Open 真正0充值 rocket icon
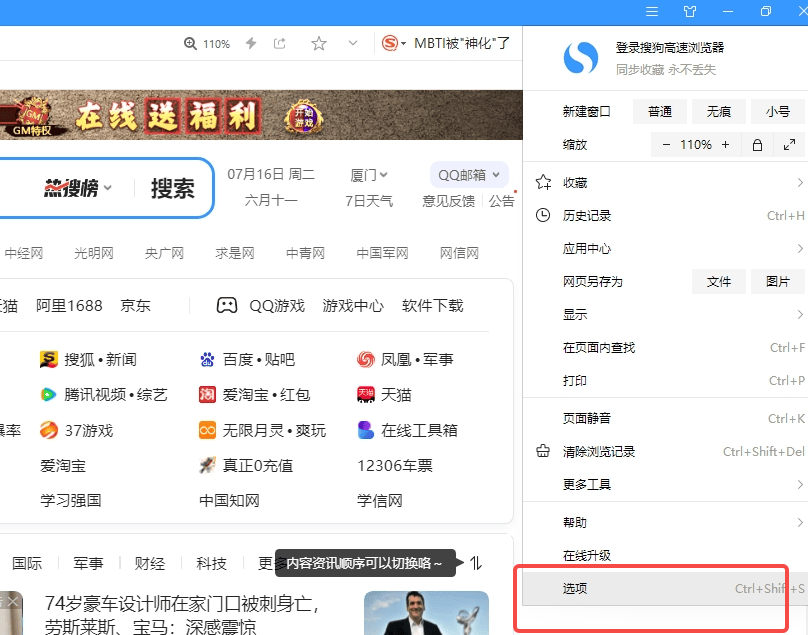 tap(207, 465)
